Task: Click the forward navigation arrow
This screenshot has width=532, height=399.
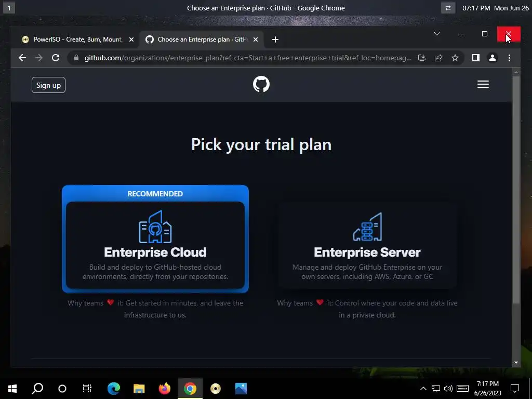Action: [x=39, y=58]
